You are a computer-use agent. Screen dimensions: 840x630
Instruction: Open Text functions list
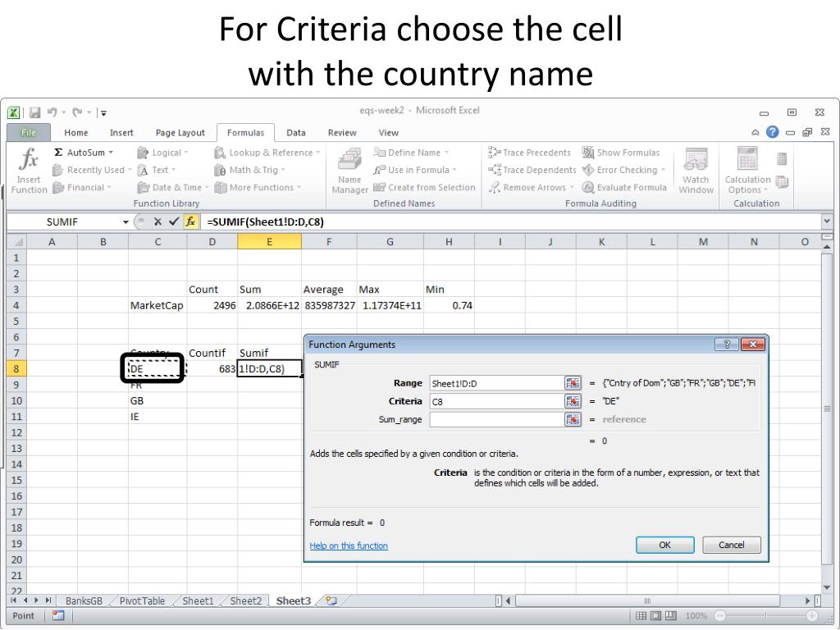coord(156,170)
